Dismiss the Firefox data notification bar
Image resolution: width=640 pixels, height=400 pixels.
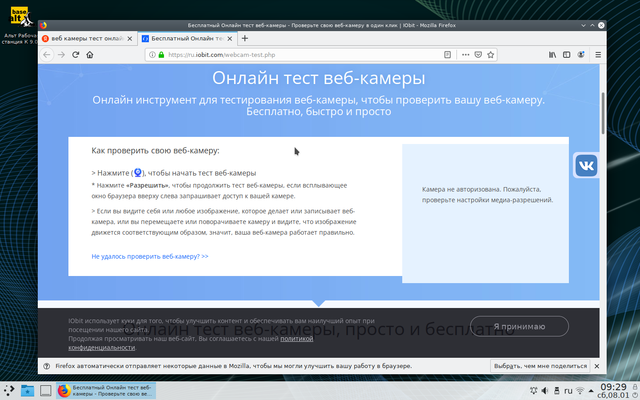[x=597, y=366]
